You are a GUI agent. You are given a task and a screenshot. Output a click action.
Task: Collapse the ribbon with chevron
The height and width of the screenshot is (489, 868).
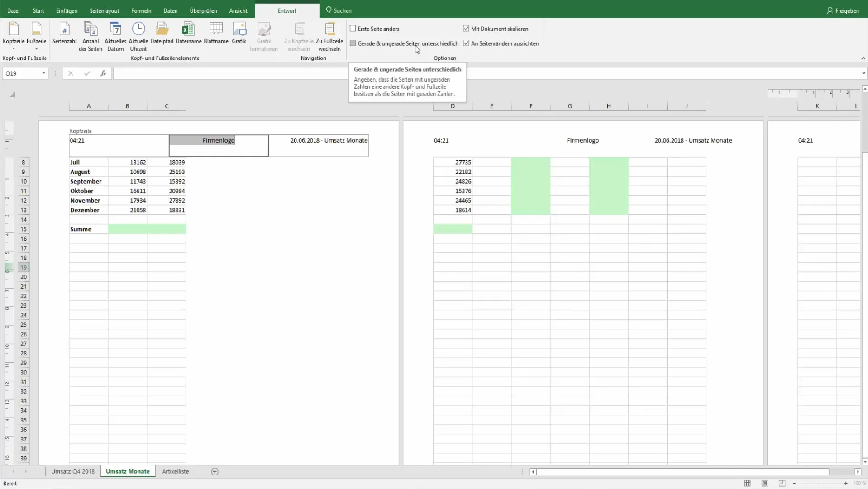(x=863, y=58)
